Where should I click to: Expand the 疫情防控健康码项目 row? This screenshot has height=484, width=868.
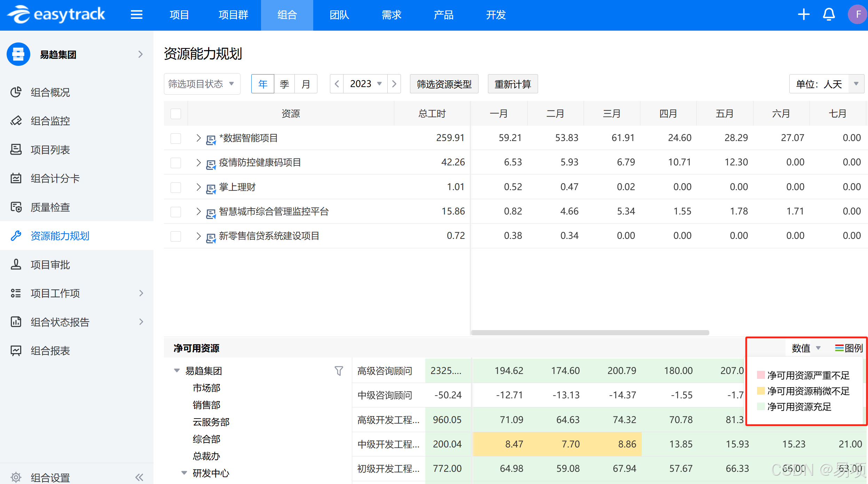tap(198, 162)
